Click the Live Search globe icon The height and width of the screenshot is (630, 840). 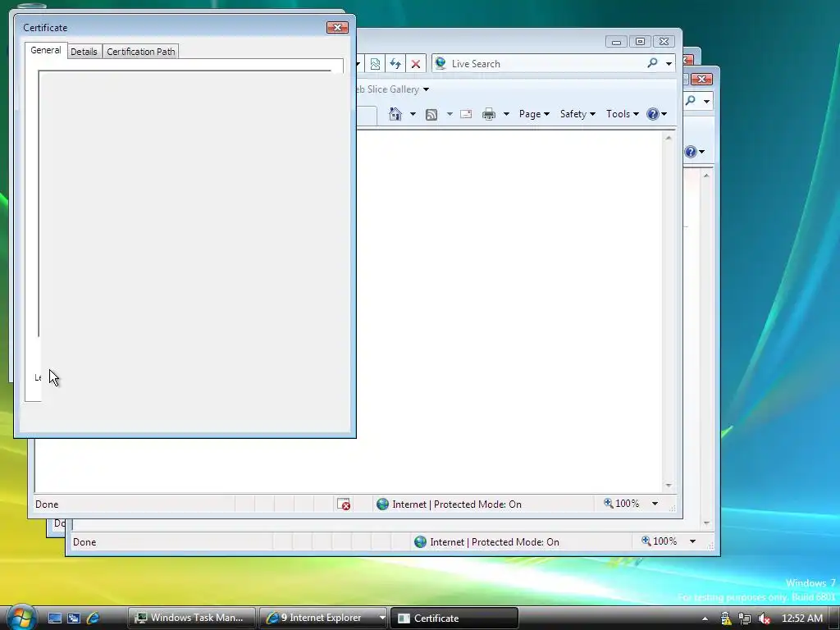pyautogui.click(x=441, y=63)
